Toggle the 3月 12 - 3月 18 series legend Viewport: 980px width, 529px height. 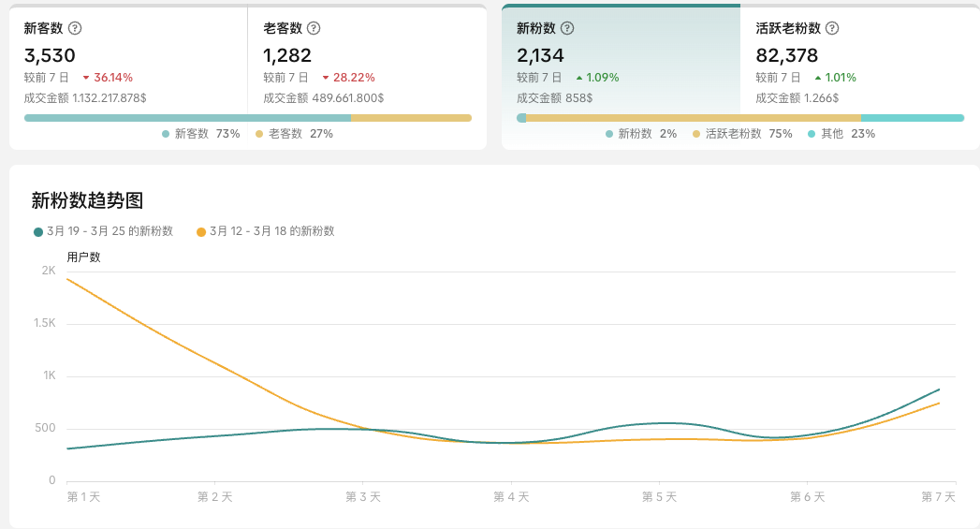point(265,231)
